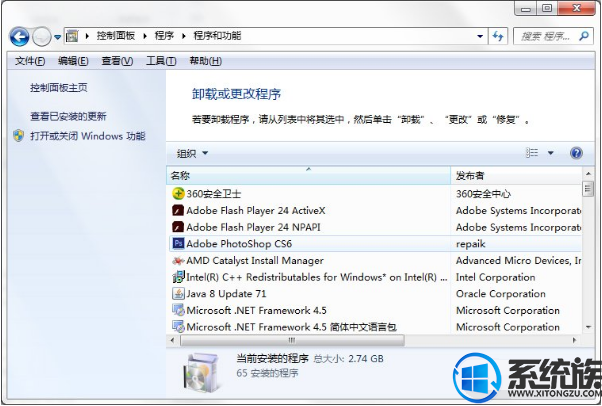Select Adobe Flash Player 24 ActiveX entry
The image size is (602, 406).
[x=375, y=210]
